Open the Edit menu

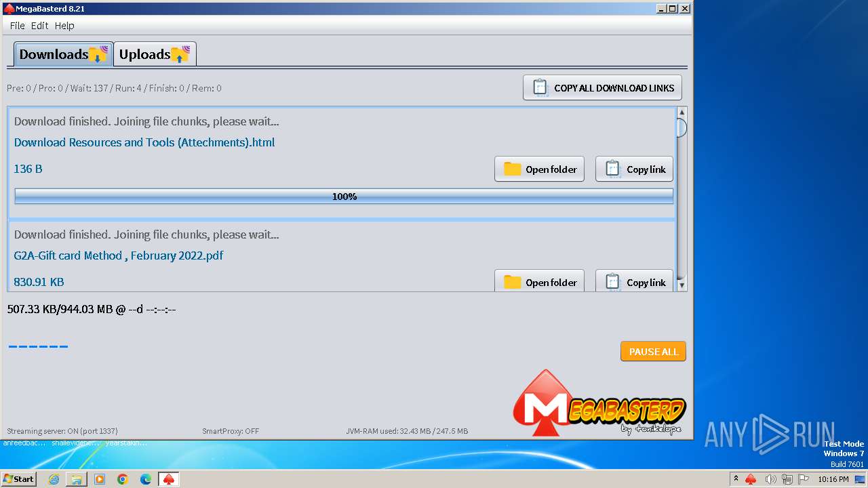coord(39,26)
